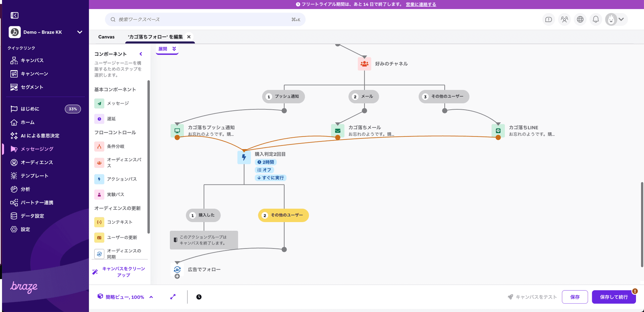644x312 pixels.
Task: Click the アクションパス lightning icon
Action: click(99, 179)
